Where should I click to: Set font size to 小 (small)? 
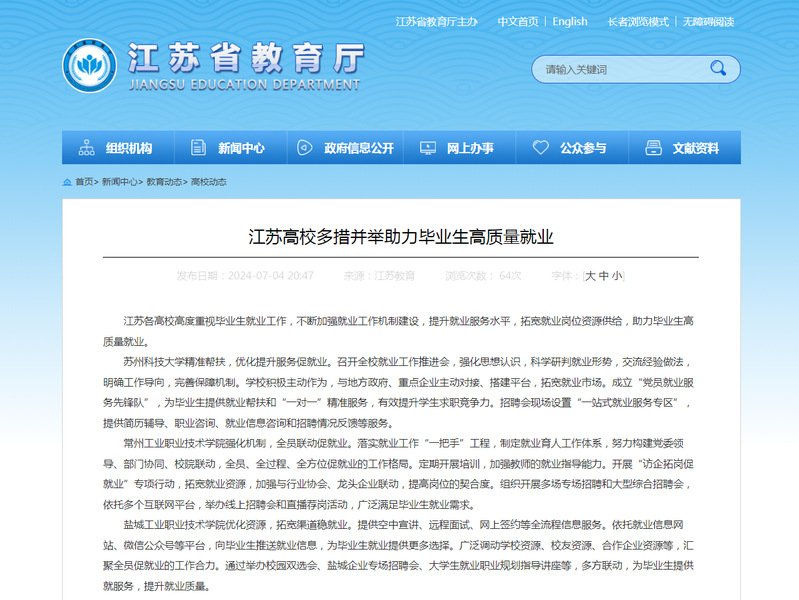(617, 275)
